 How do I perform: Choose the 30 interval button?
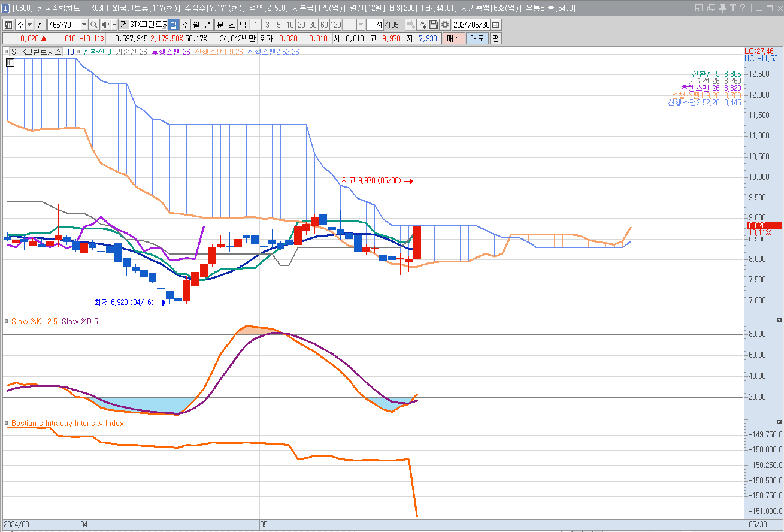pos(313,25)
